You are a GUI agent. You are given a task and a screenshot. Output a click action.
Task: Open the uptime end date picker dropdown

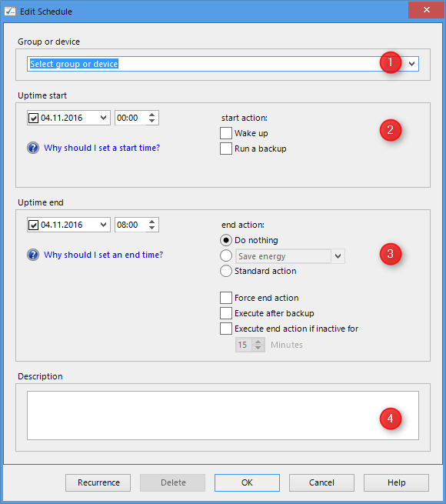coord(103,225)
